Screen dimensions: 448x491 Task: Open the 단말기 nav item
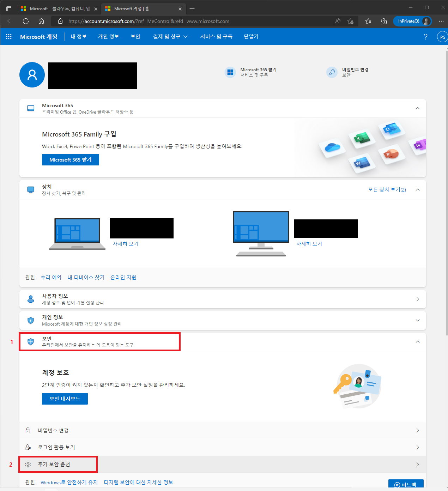(x=251, y=37)
